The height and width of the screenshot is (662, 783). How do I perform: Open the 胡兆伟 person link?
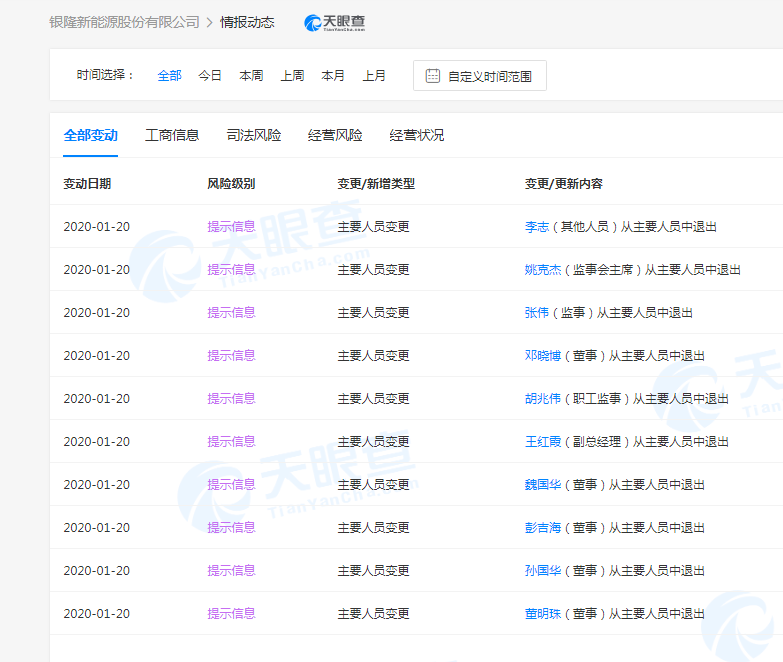(x=543, y=398)
